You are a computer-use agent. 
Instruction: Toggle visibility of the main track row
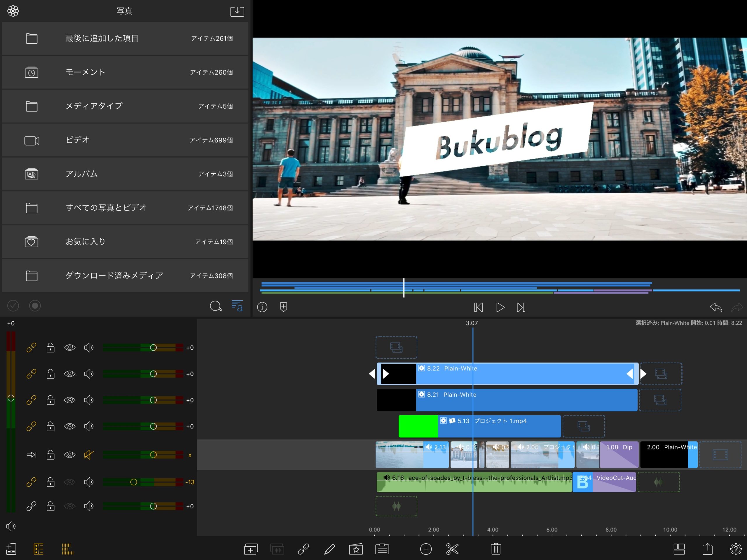coord(69,455)
